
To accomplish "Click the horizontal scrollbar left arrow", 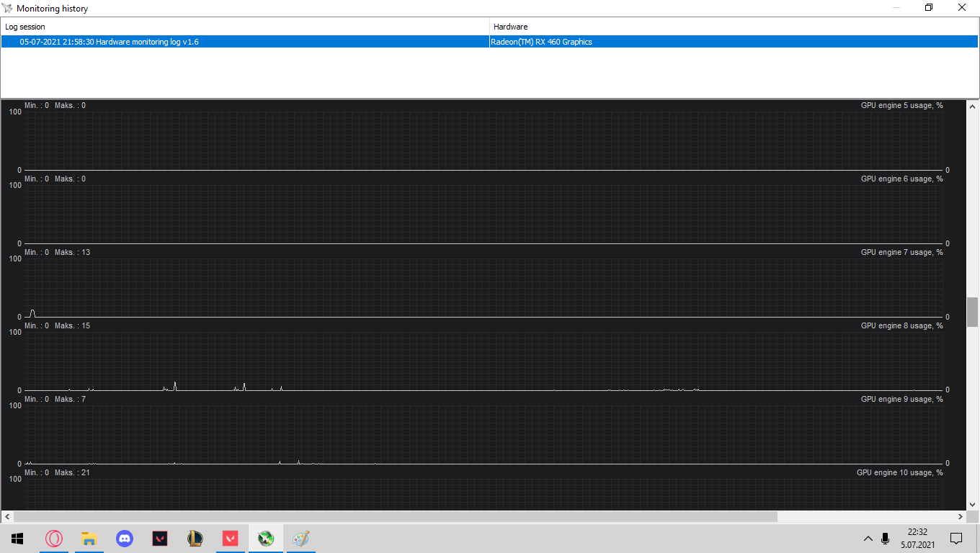I will tap(6, 517).
